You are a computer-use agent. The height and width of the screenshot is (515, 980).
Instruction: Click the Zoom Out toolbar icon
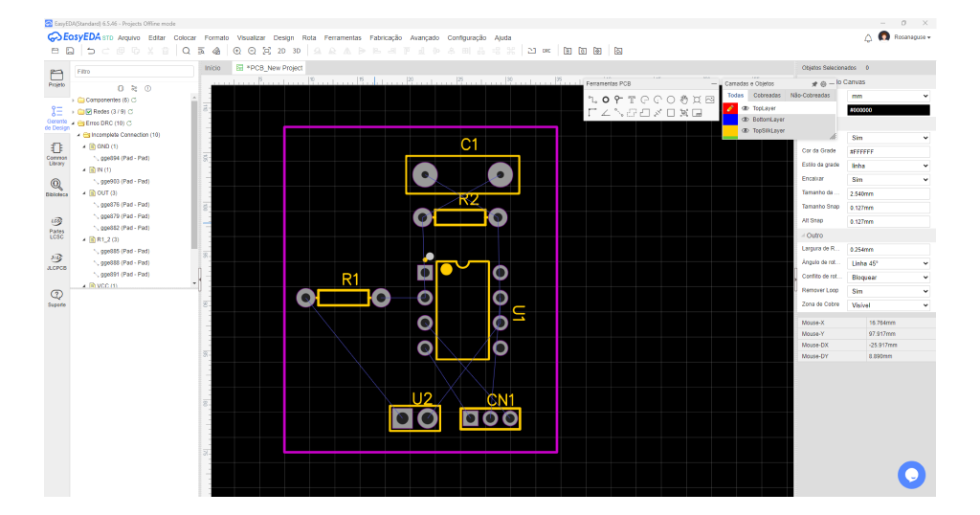(x=252, y=51)
